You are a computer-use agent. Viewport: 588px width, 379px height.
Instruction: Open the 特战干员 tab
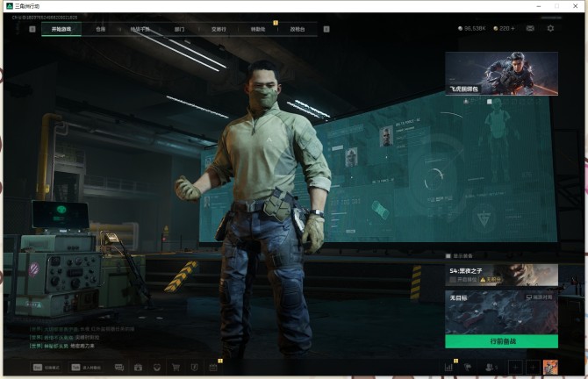point(140,29)
